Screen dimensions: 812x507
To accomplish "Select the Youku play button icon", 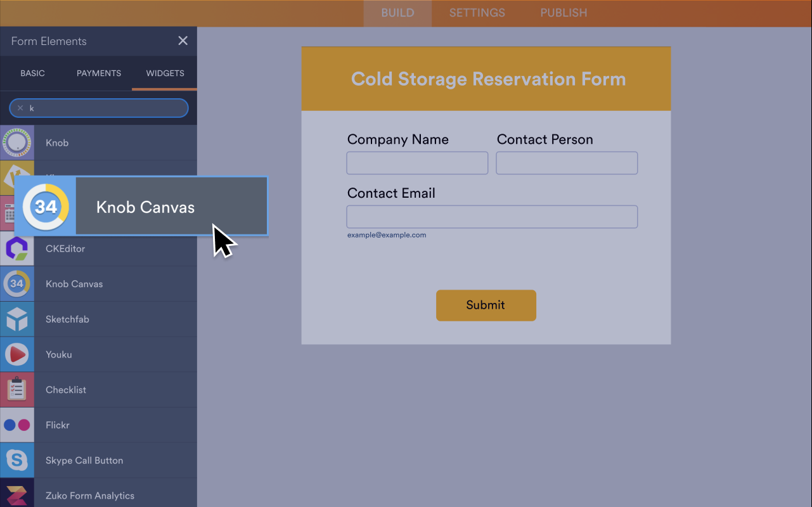I will (17, 354).
